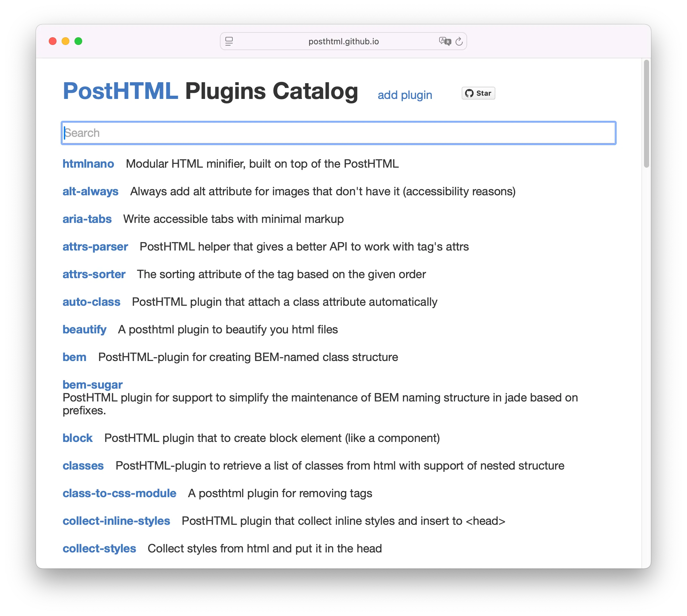Open the htmlnano plugin page
Screen dimensions: 687x616
[88, 164]
